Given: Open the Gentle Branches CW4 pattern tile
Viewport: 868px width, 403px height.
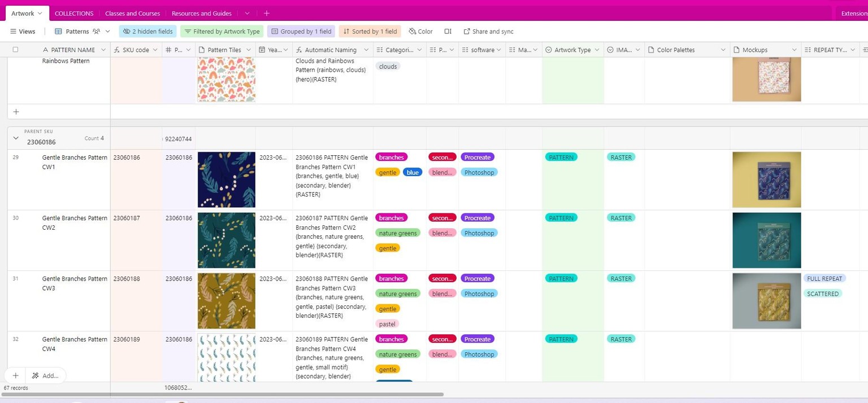Looking at the screenshot, I should (x=226, y=357).
